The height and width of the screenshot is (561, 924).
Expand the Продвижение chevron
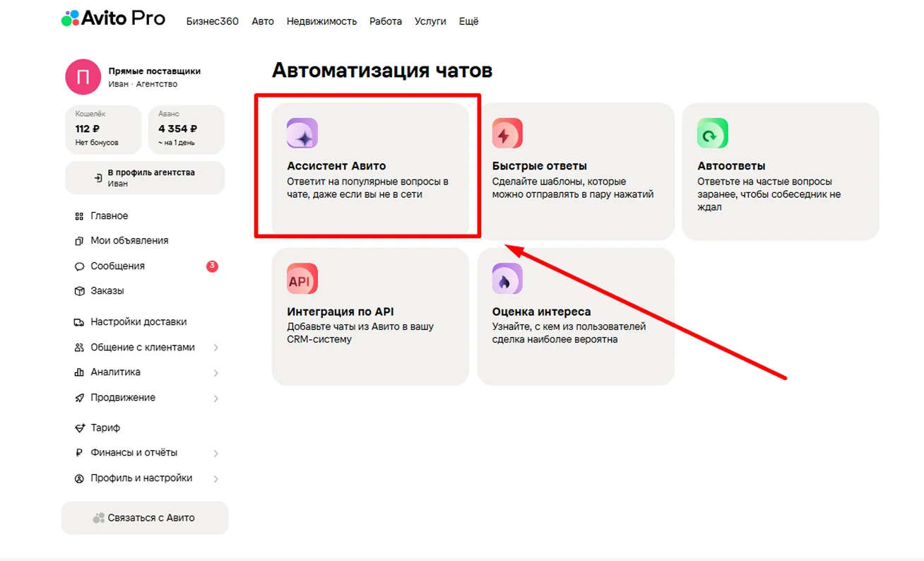(x=215, y=398)
